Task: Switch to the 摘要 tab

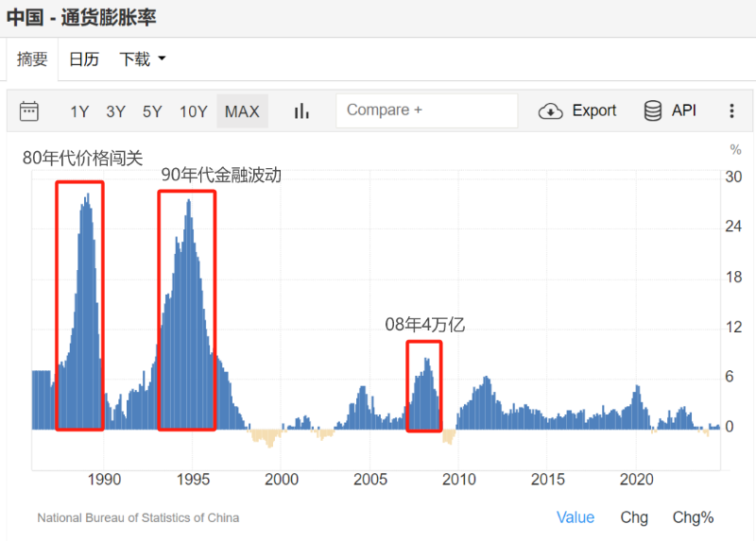Action: point(32,59)
